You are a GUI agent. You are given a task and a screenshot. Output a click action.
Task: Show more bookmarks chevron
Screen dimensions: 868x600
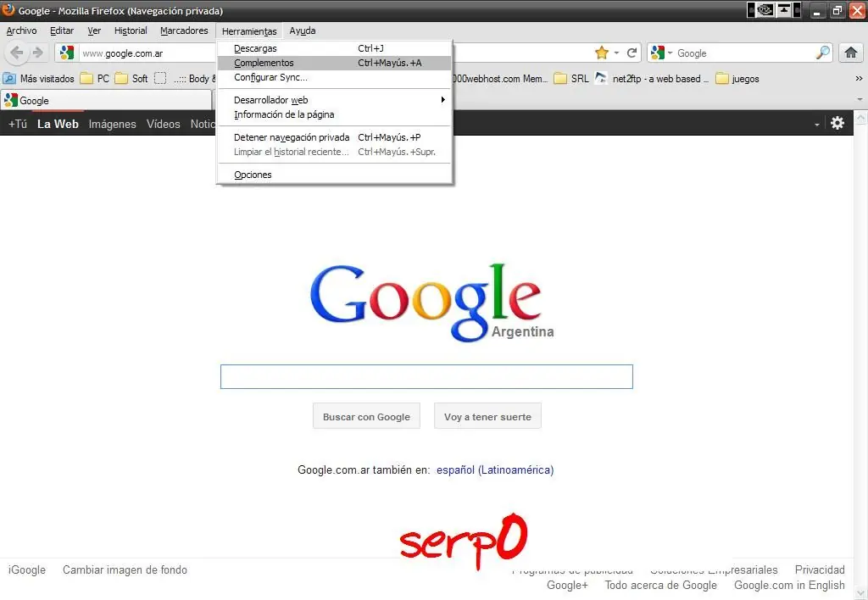pos(859,79)
